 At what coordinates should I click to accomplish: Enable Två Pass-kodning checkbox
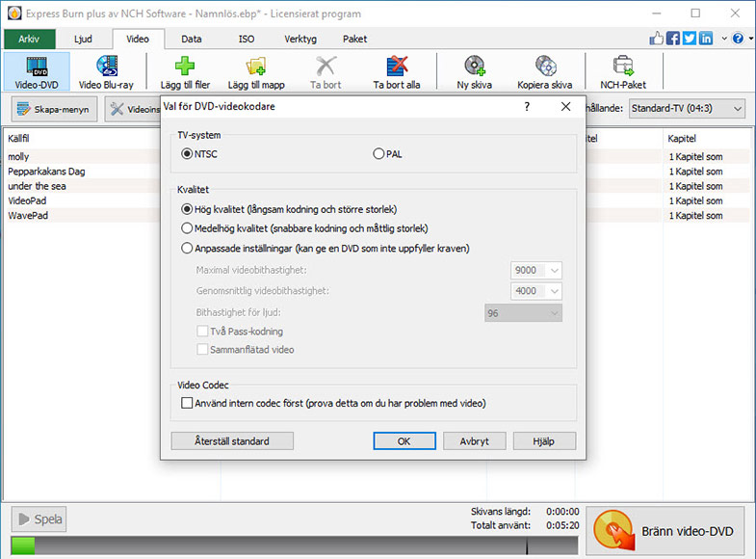click(x=202, y=332)
